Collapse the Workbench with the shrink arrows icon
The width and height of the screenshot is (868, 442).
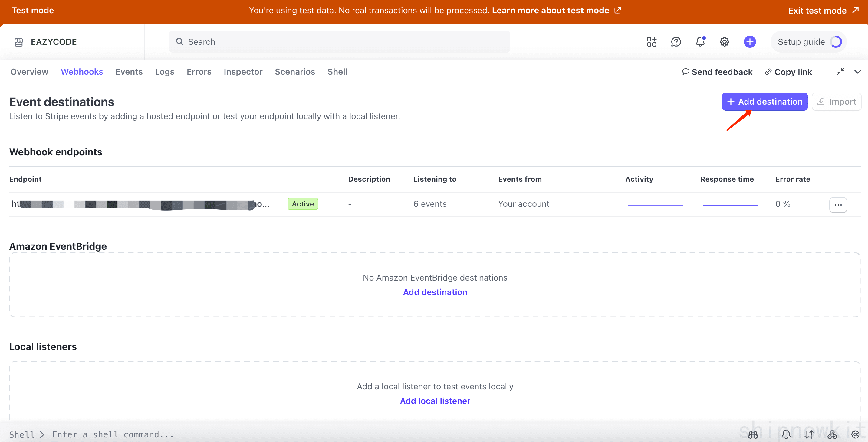pos(841,71)
